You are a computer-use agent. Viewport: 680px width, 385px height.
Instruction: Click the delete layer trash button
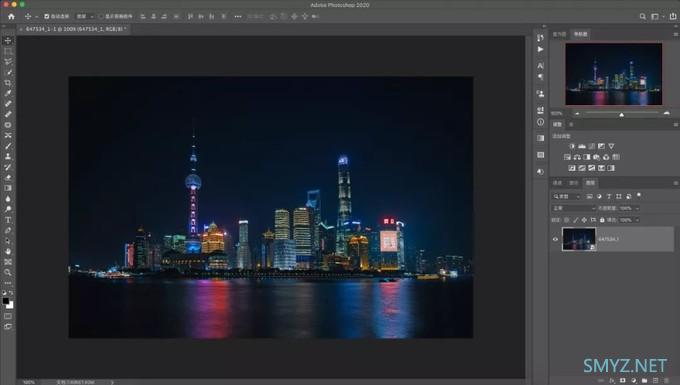[667, 380]
